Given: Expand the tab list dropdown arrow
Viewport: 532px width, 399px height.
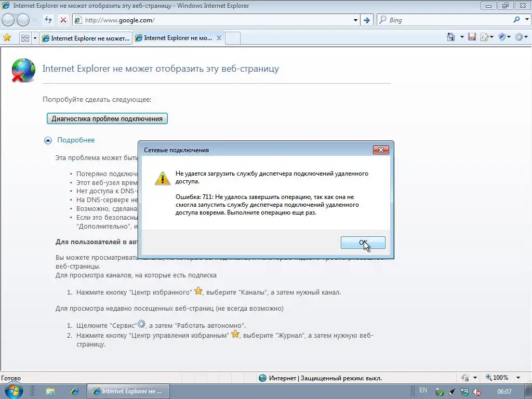Looking at the screenshot, I should click(35, 38).
